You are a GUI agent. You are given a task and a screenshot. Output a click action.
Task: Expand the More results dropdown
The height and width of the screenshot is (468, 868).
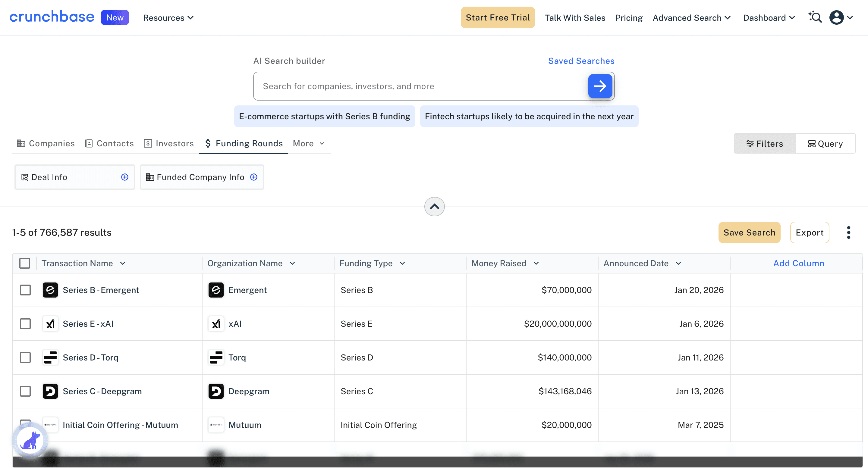pos(308,143)
